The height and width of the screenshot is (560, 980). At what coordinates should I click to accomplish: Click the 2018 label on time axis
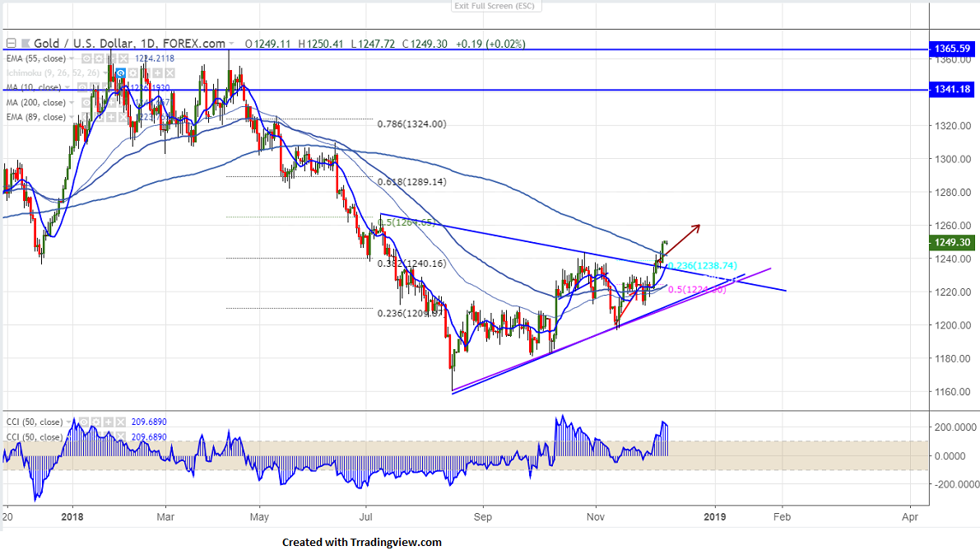[x=72, y=517]
